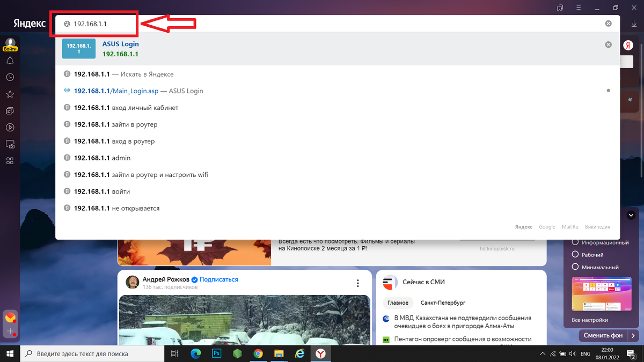Open 192.168.1.1/Main_Login.asp suggestion
644x362 pixels.
pyautogui.click(x=338, y=91)
